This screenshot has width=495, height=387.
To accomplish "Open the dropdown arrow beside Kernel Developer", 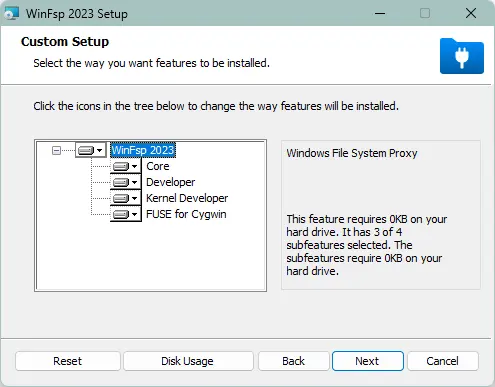I will tap(134, 198).
